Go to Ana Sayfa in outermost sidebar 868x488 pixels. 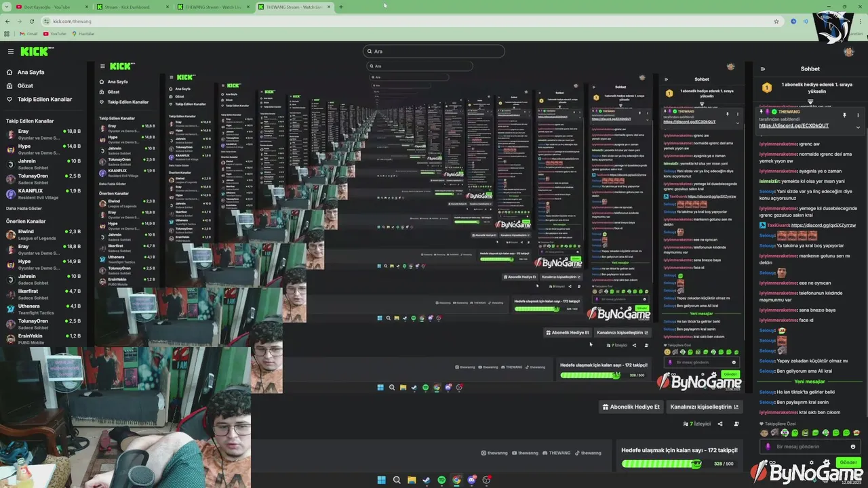tap(25, 72)
